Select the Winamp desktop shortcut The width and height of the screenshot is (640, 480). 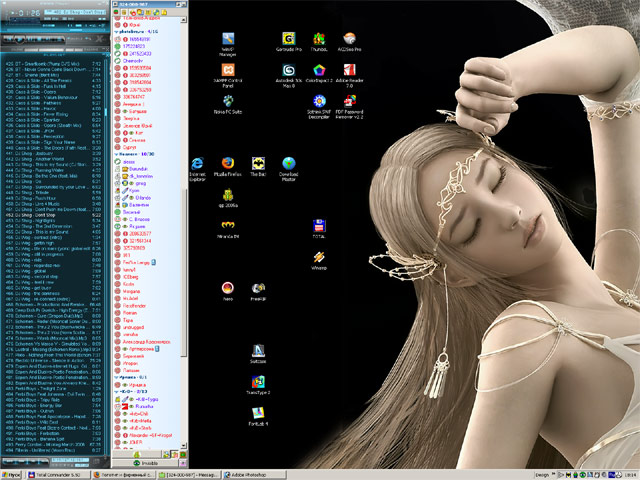319,260
